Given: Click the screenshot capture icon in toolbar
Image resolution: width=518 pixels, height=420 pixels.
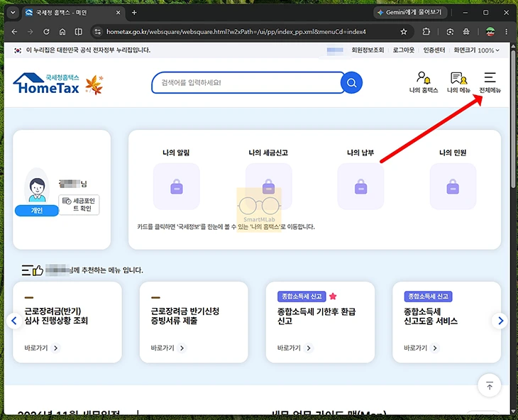Looking at the screenshot, I should 450,32.
